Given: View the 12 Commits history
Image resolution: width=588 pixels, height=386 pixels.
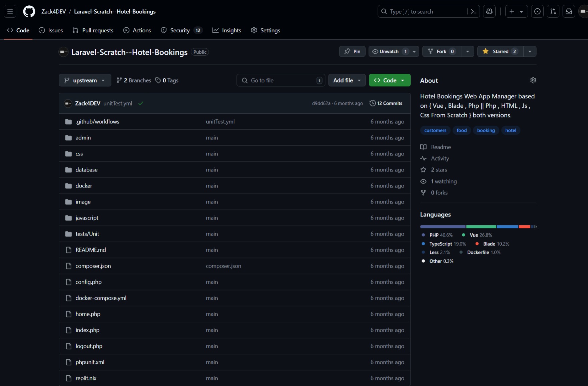Looking at the screenshot, I should (386, 103).
